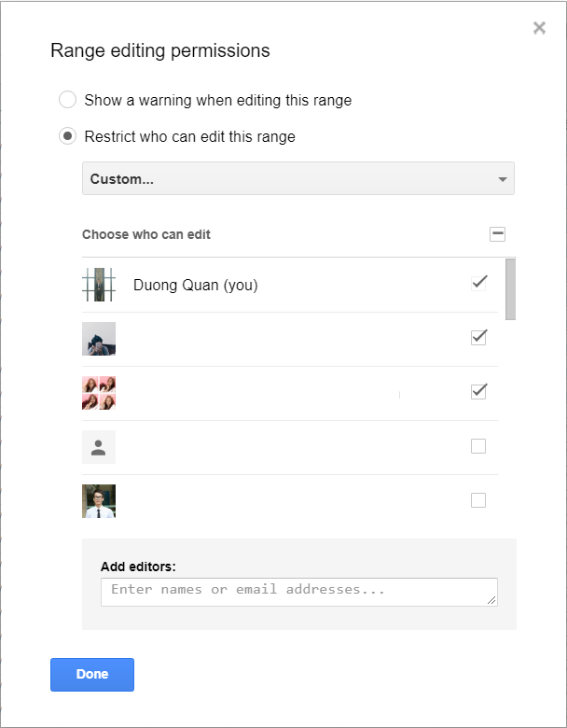Click the Duong Quan (you) checkmark

(x=479, y=282)
